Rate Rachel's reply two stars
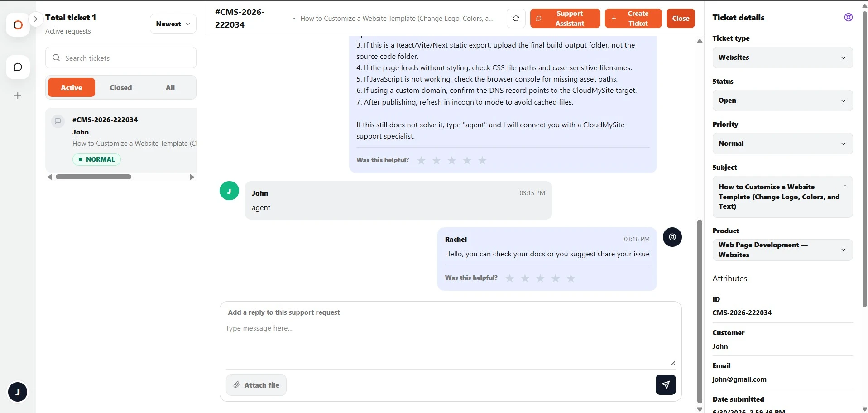 (x=525, y=278)
